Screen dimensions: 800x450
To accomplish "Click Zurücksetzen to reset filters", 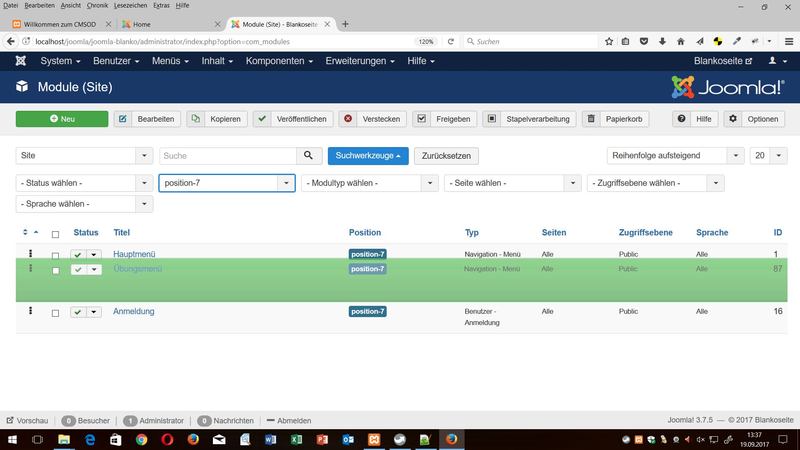I will point(446,156).
